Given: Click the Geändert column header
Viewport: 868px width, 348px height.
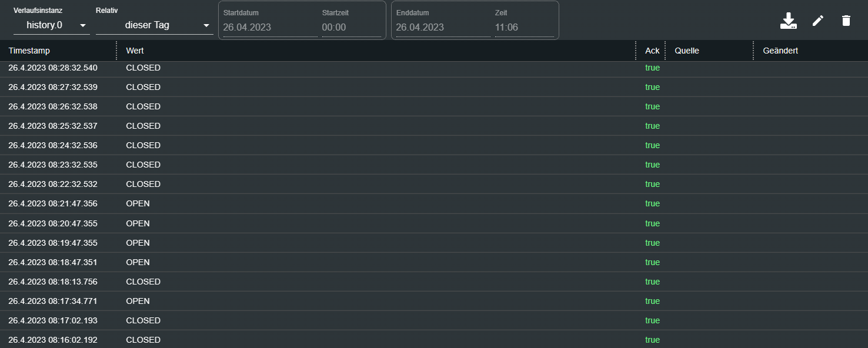Looking at the screenshot, I should tap(780, 51).
